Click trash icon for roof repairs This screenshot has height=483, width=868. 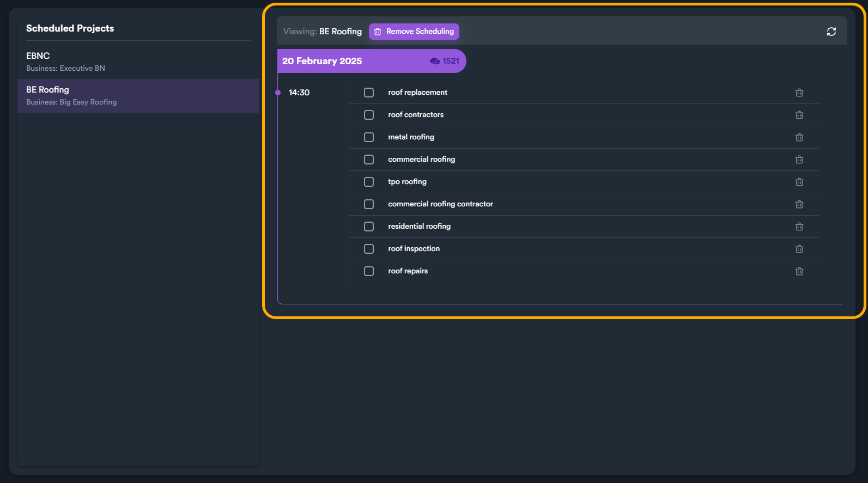click(x=799, y=271)
